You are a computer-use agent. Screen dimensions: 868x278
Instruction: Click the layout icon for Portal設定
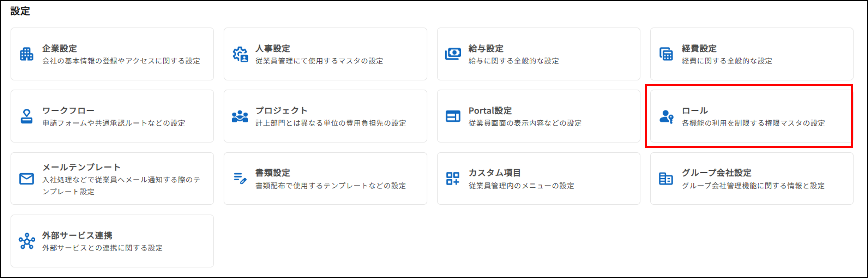click(453, 116)
